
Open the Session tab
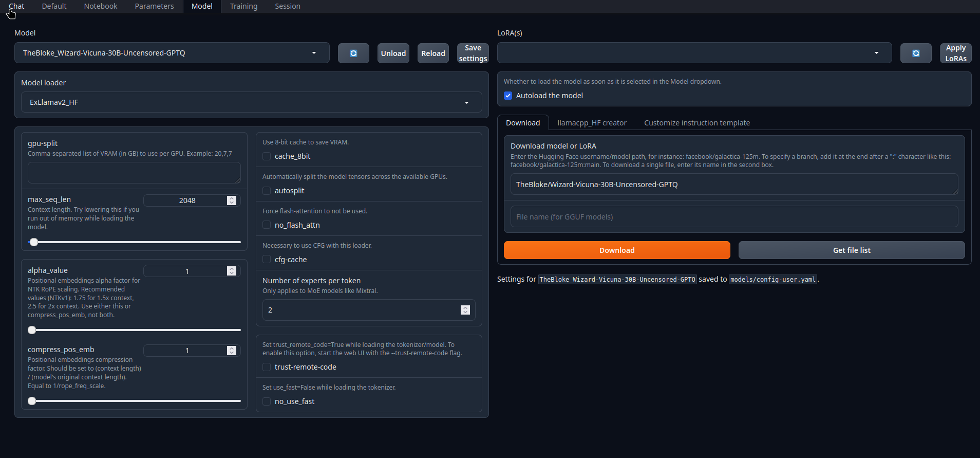pyautogui.click(x=288, y=6)
